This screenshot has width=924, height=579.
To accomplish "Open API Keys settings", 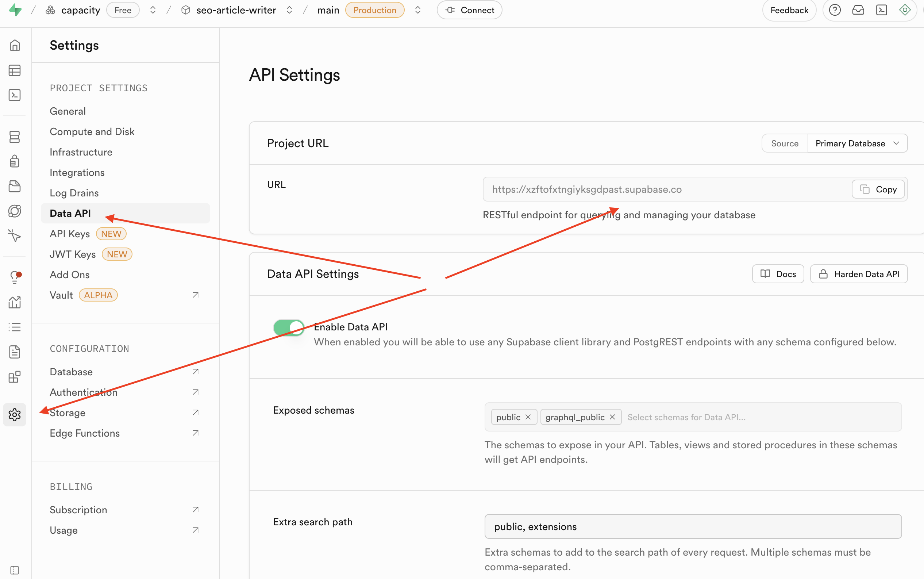I will coord(70,234).
